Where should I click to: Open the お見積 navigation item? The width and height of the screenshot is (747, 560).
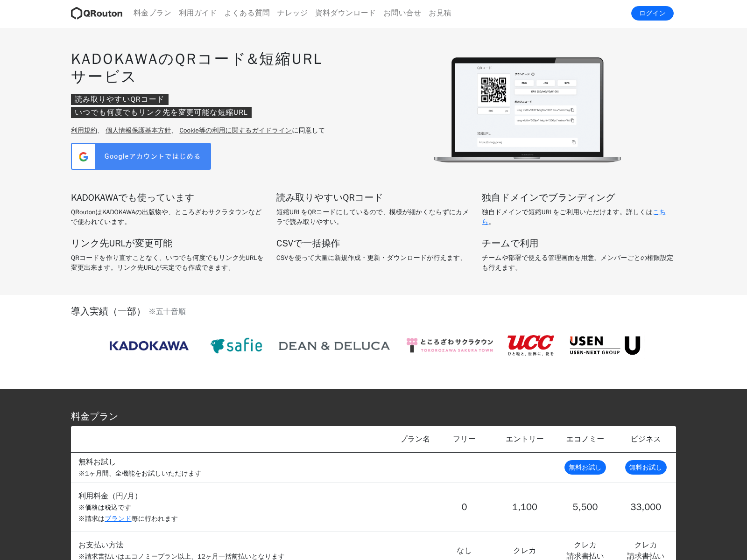tap(440, 13)
